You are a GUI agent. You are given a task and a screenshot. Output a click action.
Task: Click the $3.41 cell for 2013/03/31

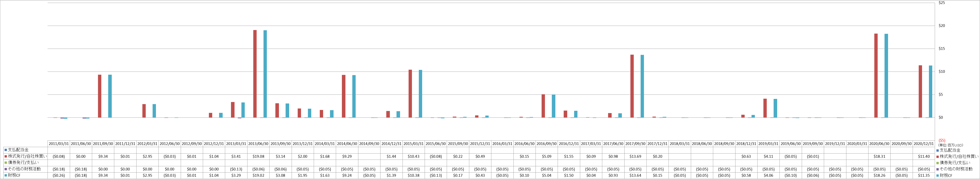click(x=236, y=156)
